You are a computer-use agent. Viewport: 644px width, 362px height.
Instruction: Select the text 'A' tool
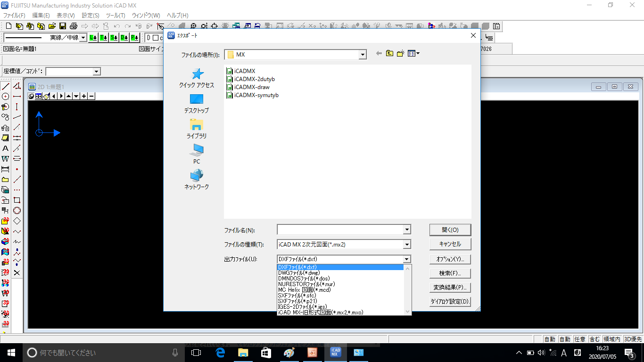coord(5,148)
